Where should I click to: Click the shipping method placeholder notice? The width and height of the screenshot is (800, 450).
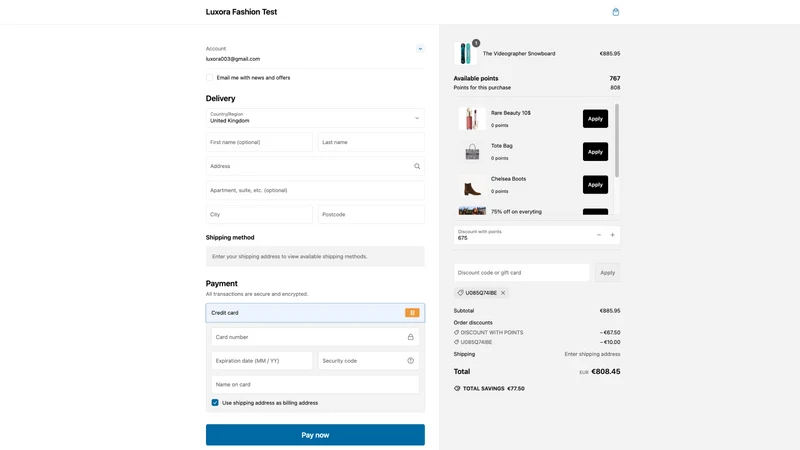[315, 256]
